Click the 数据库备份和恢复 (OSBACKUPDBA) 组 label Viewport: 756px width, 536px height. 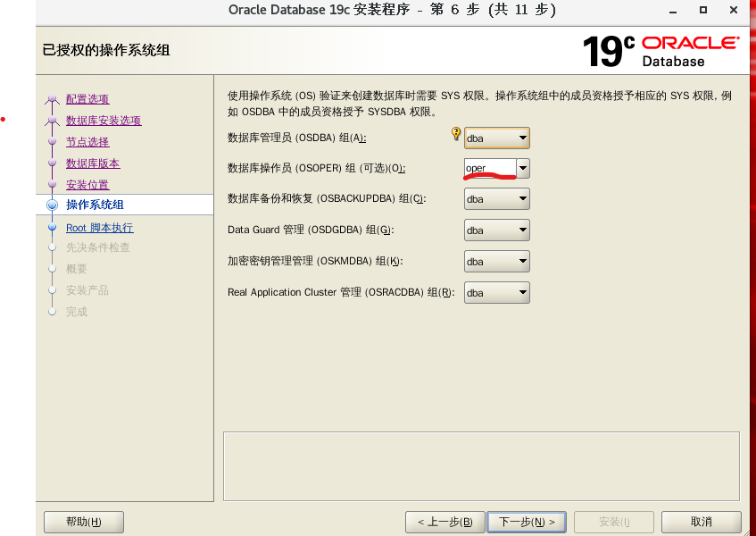(327, 199)
